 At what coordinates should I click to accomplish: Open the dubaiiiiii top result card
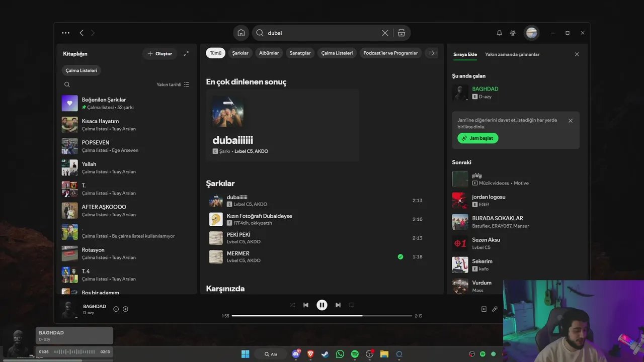(x=282, y=125)
